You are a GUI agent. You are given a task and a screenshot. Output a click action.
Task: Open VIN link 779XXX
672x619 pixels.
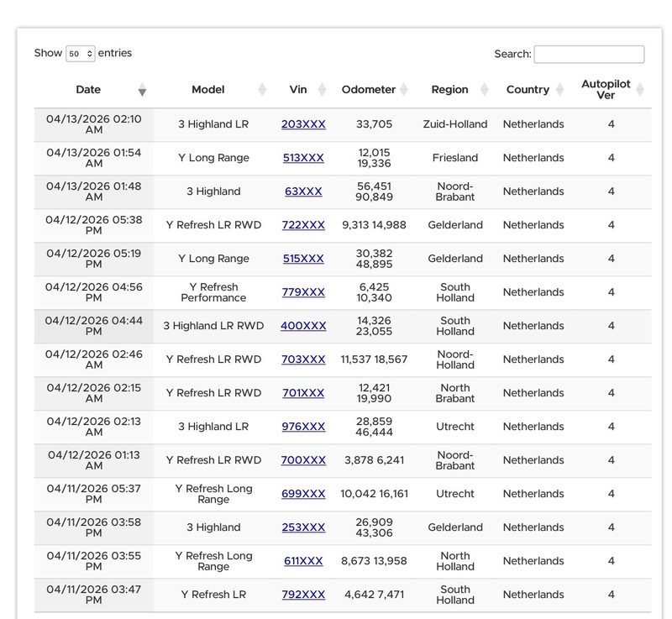point(303,292)
